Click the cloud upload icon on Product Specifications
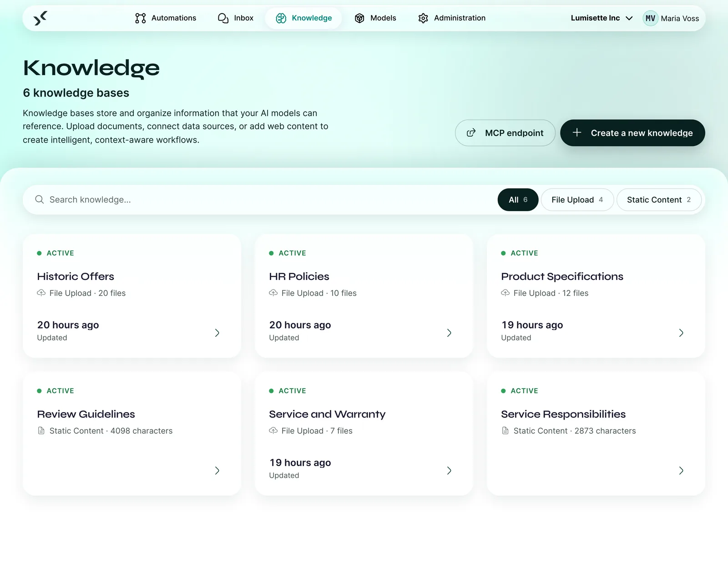The image size is (728, 569). tap(506, 293)
